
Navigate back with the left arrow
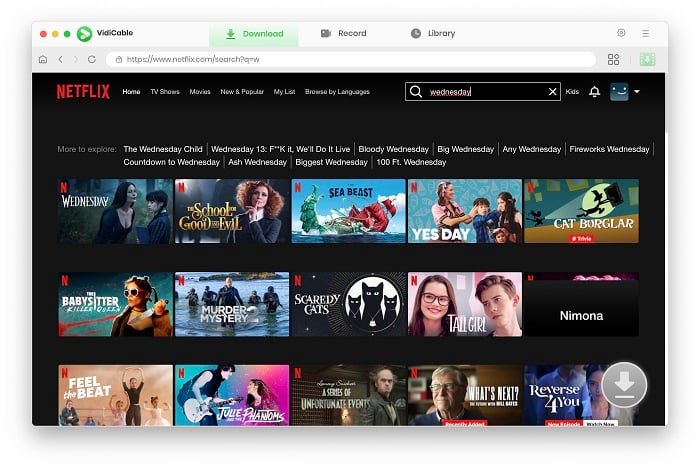pyautogui.click(x=61, y=59)
